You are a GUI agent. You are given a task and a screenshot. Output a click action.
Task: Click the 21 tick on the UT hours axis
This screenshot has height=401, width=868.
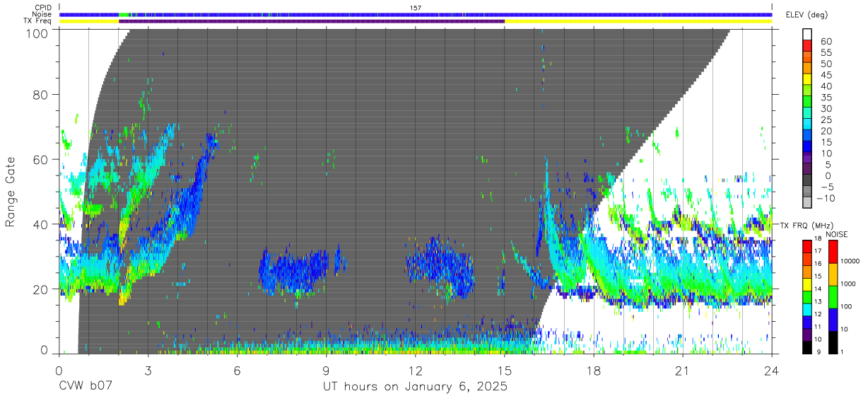(683, 370)
